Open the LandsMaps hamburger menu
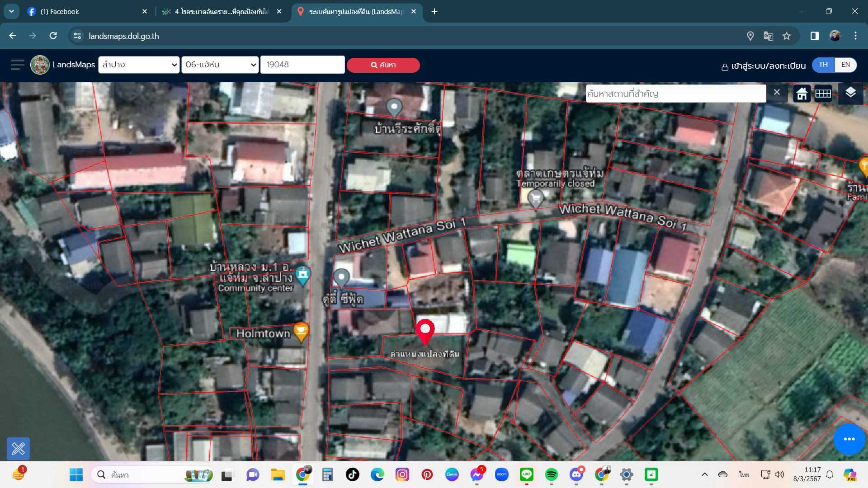 (x=17, y=65)
